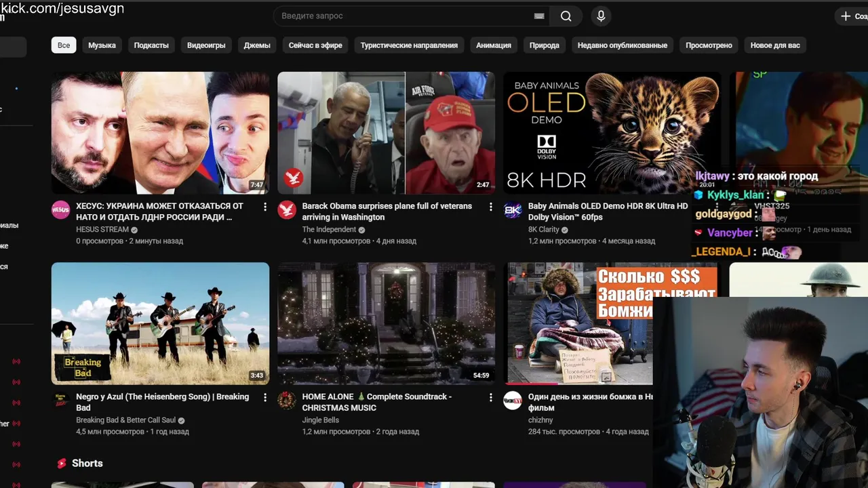Image resolution: width=868 pixels, height=488 pixels.
Task: Click the Shorts section logo icon
Action: (62, 464)
